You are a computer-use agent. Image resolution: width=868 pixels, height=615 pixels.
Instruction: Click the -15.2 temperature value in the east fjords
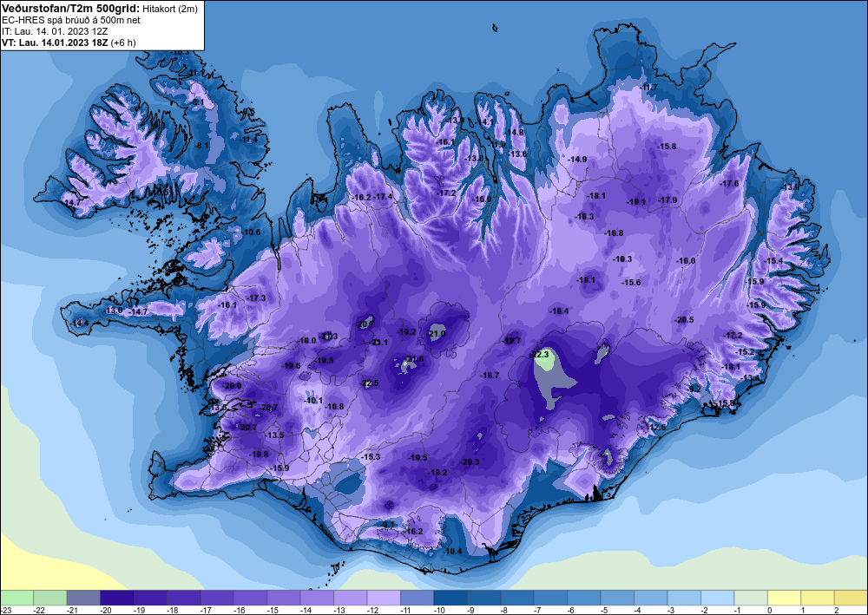[x=745, y=352]
